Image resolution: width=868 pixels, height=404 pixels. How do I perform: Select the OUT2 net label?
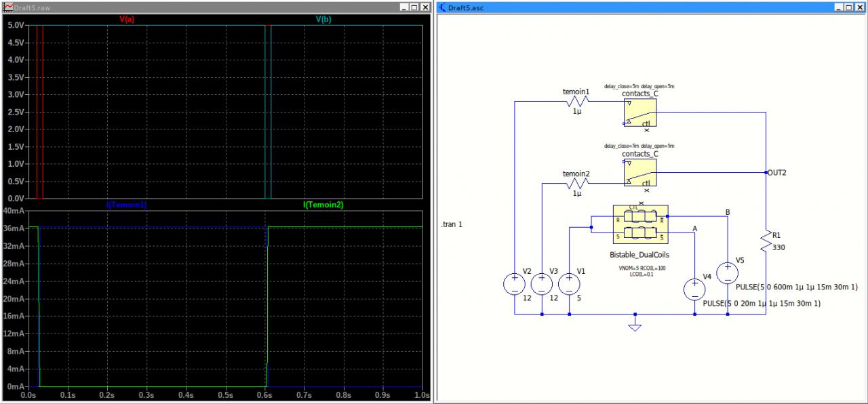coord(777,172)
